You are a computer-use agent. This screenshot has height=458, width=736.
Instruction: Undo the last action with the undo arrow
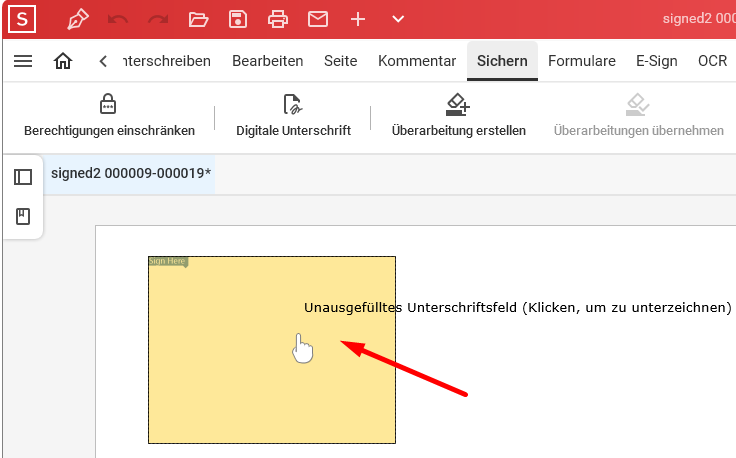[x=117, y=19]
